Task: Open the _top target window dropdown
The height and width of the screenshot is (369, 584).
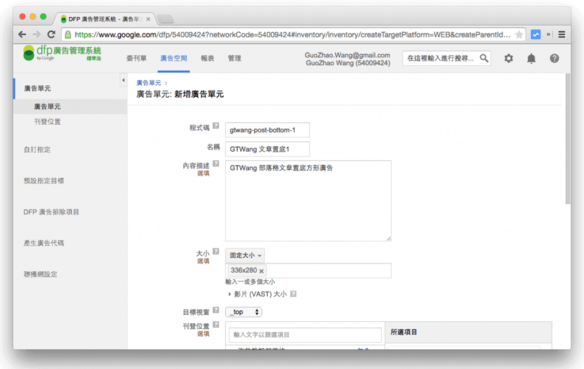Action: (244, 312)
